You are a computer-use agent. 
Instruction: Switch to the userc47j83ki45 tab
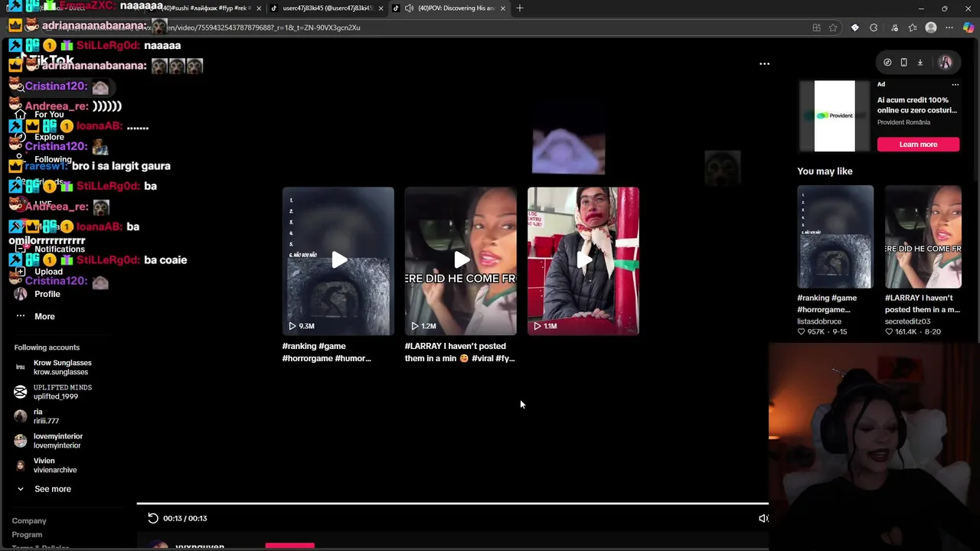coord(327,8)
